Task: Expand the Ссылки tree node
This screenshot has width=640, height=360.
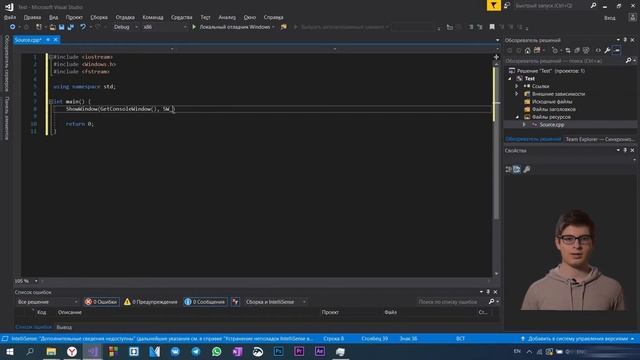Action: coord(517,86)
